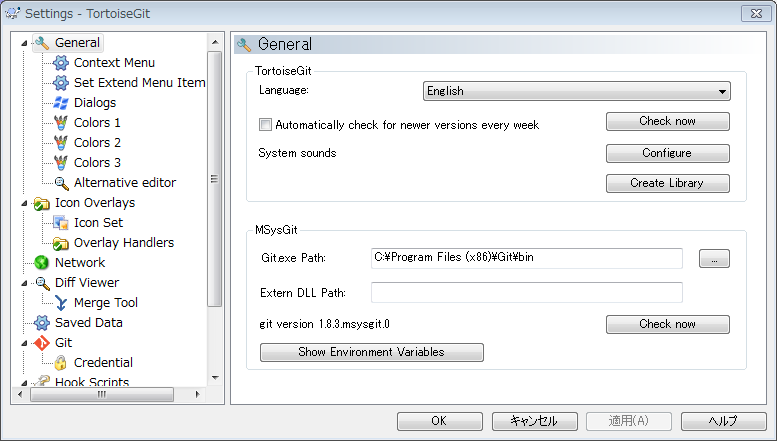Image resolution: width=777 pixels, height=441 pixels.
Task: Select the Network globe icon
Action: click(x=42, y=263)
